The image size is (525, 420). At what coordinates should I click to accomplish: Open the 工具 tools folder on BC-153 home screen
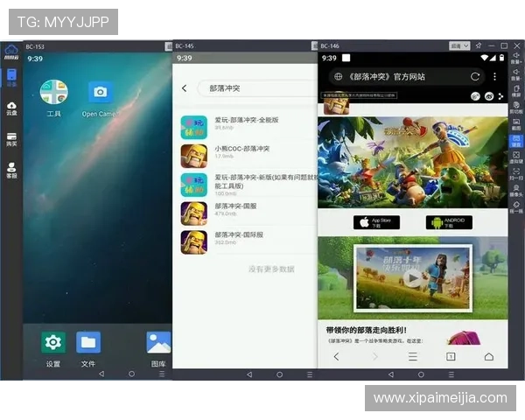pyautogui.click(x=54, y=98)
